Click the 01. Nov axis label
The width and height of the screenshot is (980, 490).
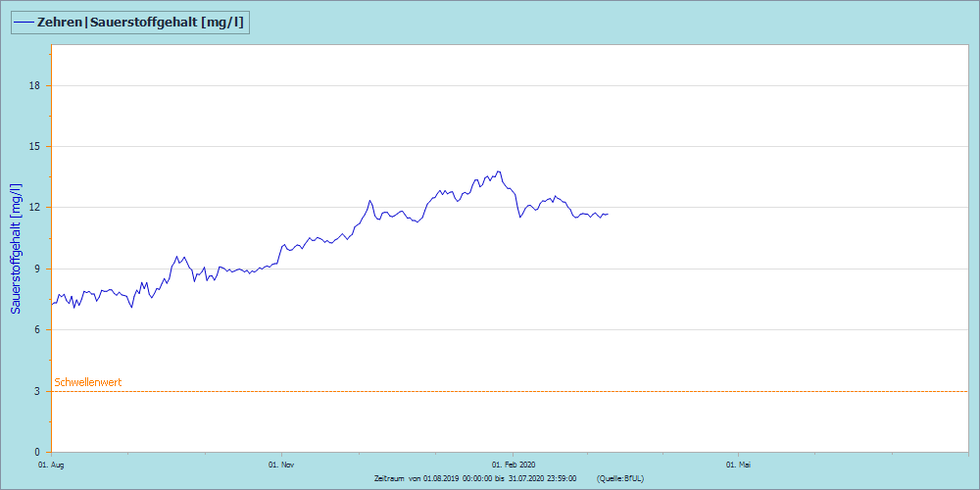282,465
